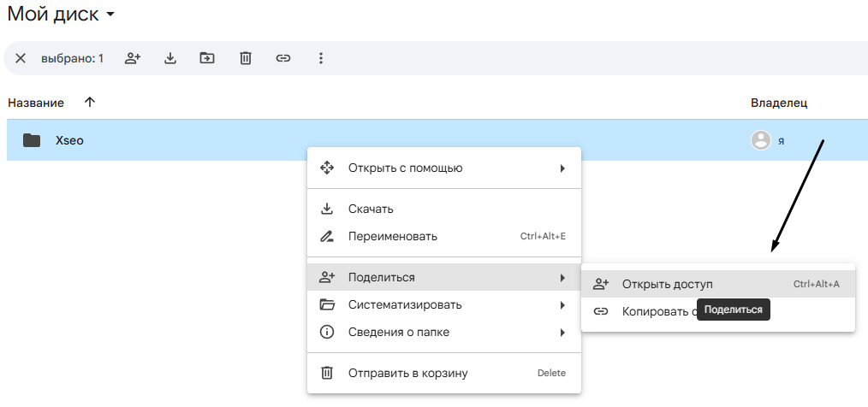Click the Копировать ссылку submenu entry
Viewport: 868px width, 407px height.
pyautogui.click(x=718, y=311)
